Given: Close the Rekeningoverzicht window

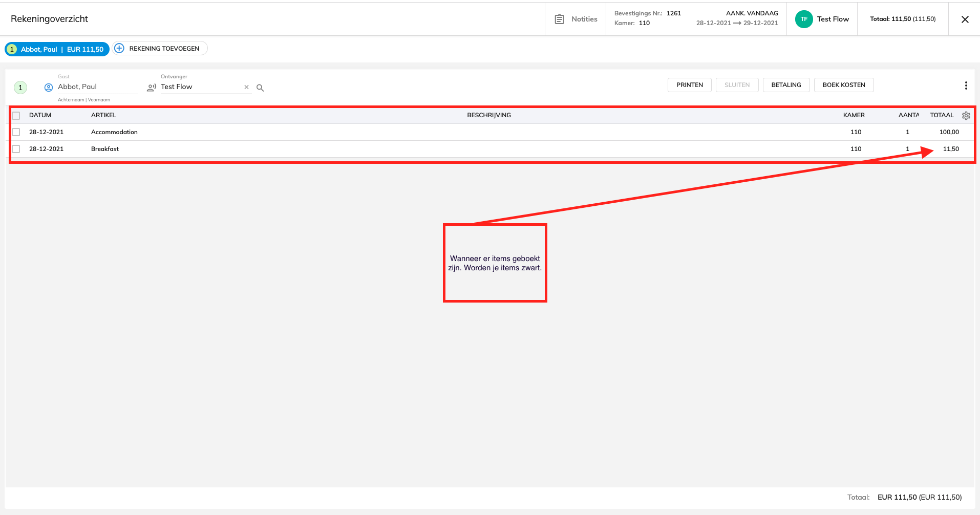Looking at the screenshot, I should 965,19.
